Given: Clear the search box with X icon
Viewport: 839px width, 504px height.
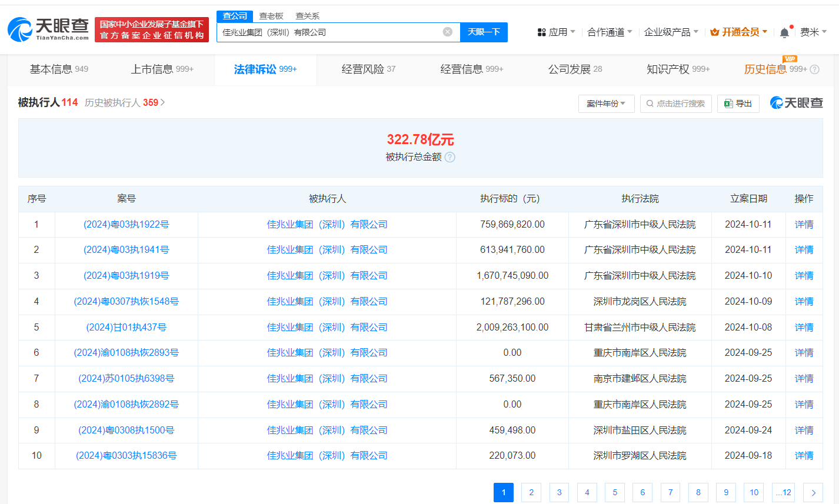Looking at the screenshot, I should click(448, 32).
